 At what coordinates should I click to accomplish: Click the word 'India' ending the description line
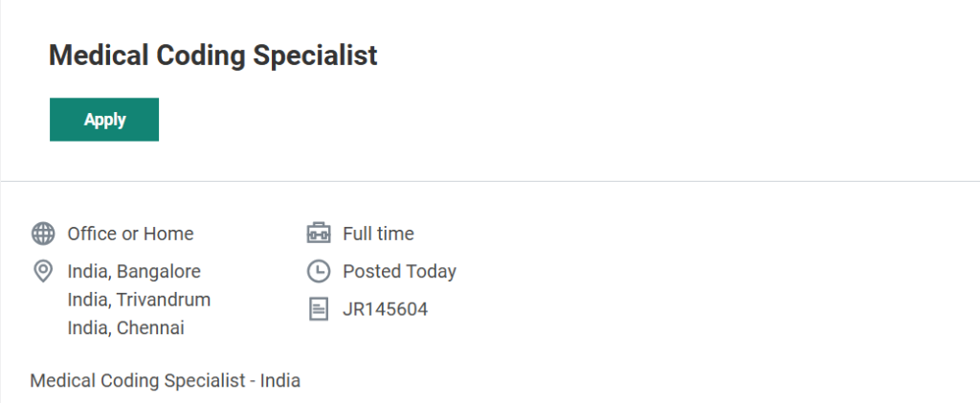pos(279,381)
